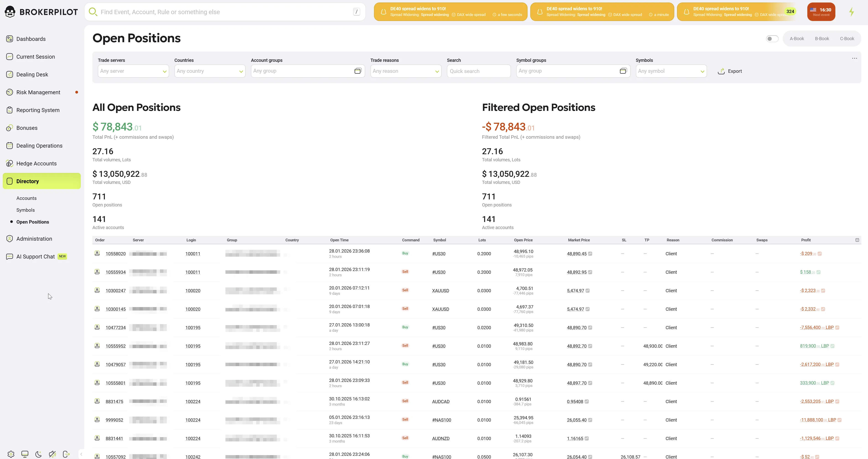This screenshot has height=459, width=868.
Task: Focus the Quick search input field
Action: [x=478, y=71]
